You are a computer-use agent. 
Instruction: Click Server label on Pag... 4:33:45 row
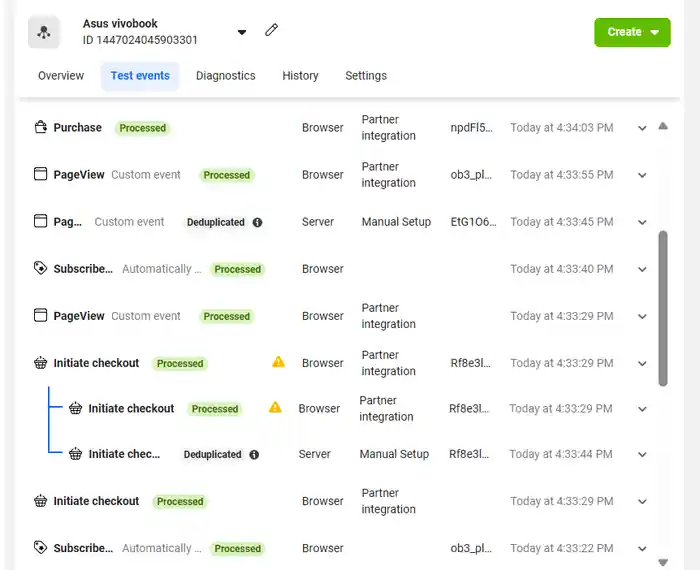[317, 222]
